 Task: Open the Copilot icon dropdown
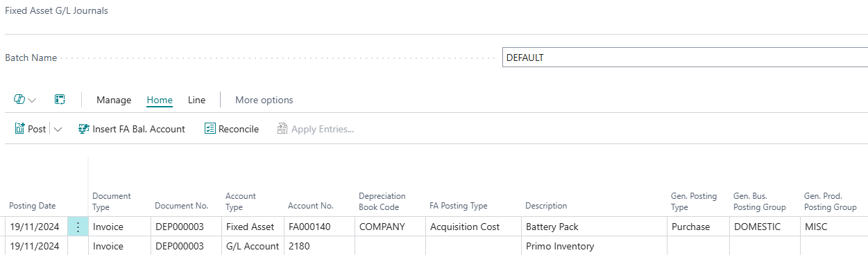point(25,100)
